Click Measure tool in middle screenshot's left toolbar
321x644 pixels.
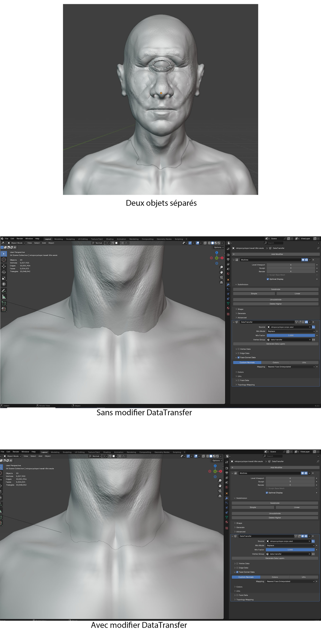coord(4,297)
